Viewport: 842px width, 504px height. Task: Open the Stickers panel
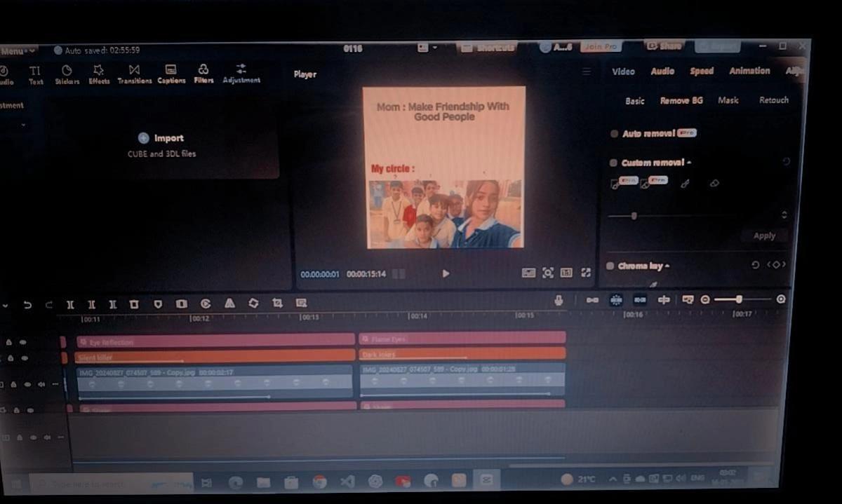[x=67, y=74]
